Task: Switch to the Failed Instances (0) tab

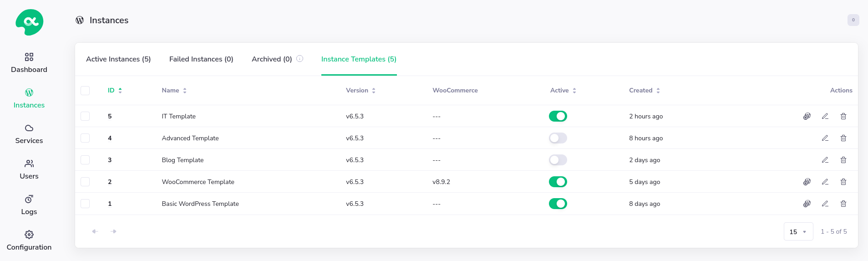Action: [x=201, y=59]
